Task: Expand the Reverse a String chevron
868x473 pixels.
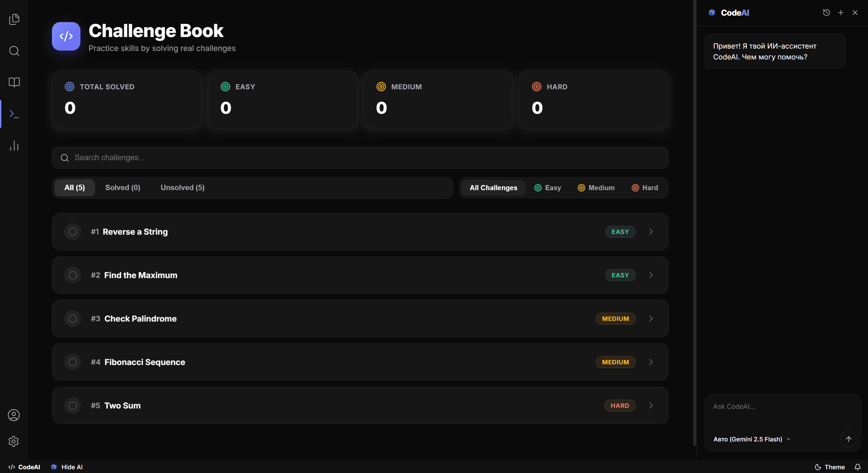Action: (651, 232)
